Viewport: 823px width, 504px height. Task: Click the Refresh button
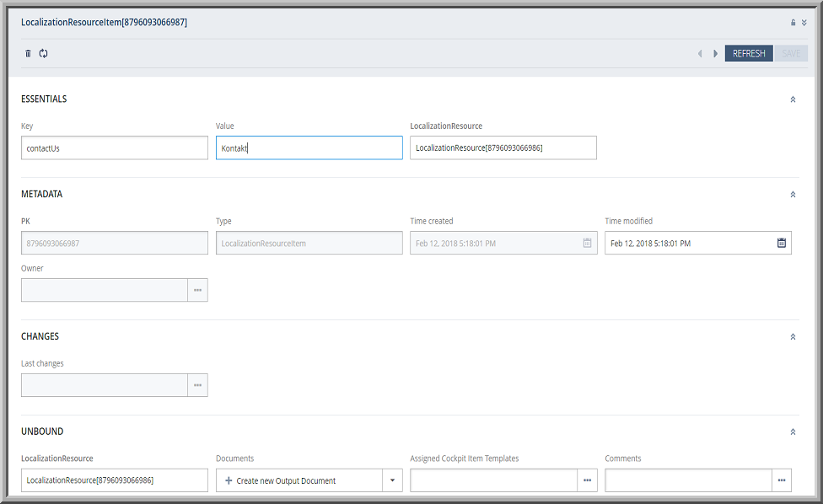click(748, 54)
